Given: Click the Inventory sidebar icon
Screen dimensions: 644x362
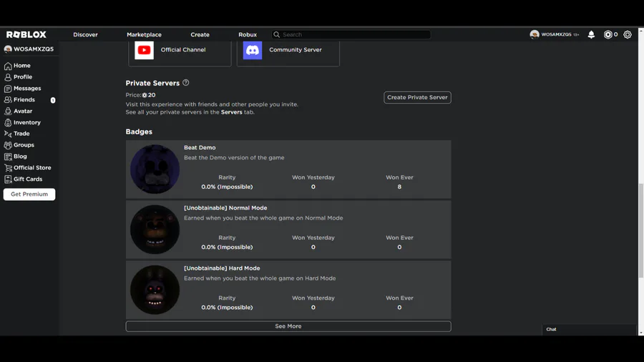Looking at the screenshot, I should coord(8,122).
